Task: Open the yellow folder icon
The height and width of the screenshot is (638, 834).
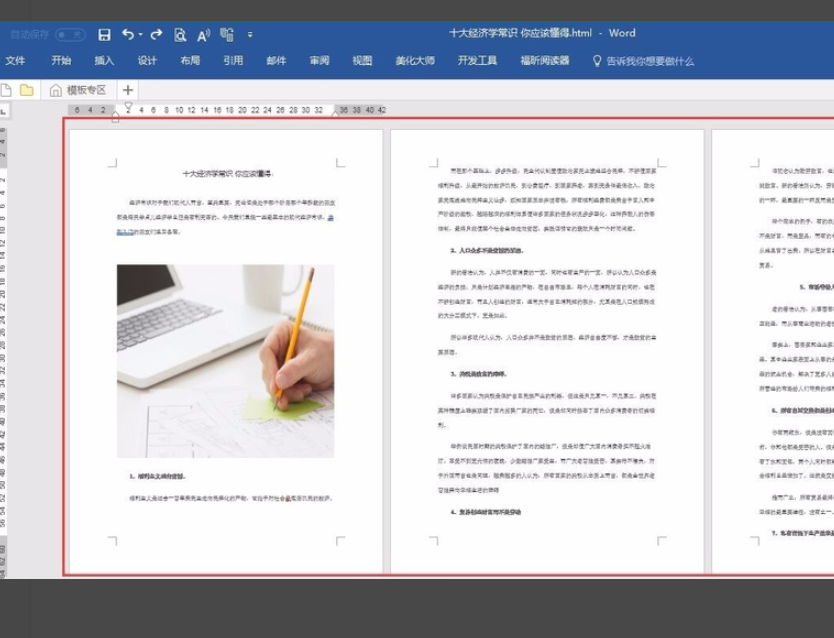Action: (x=27, y=90)
